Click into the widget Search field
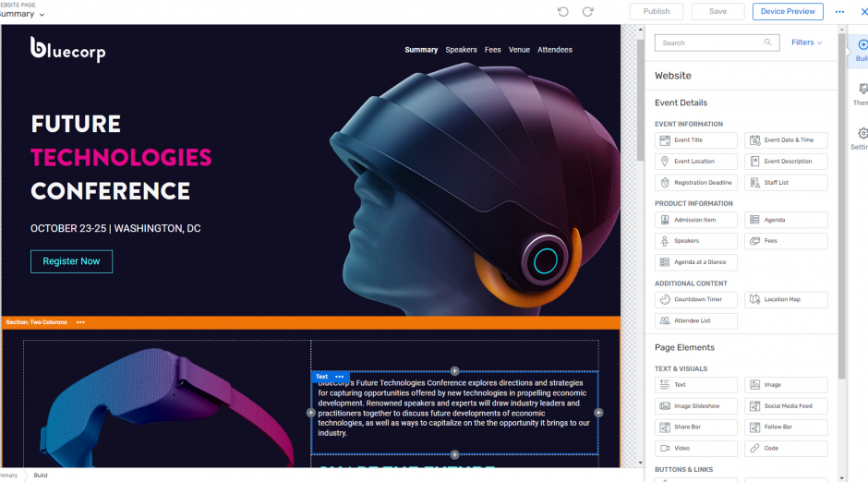Screen dimensions: 868x482 coord(709,42)
